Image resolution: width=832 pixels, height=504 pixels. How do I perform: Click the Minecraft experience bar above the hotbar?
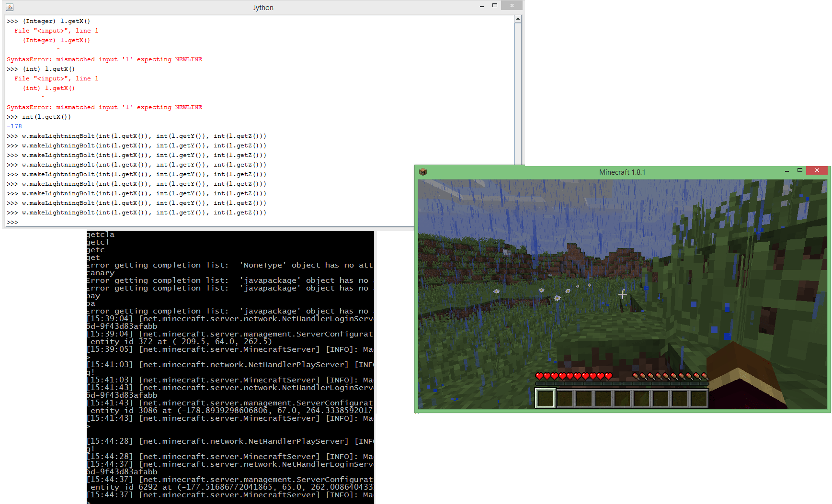pos(622,384)
